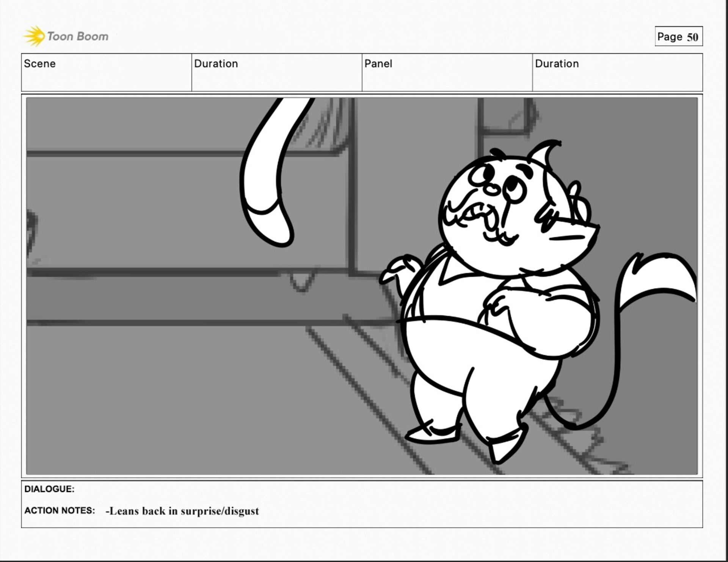Click the Page 50 number box
728x562 pixels.
pos(679,36)
